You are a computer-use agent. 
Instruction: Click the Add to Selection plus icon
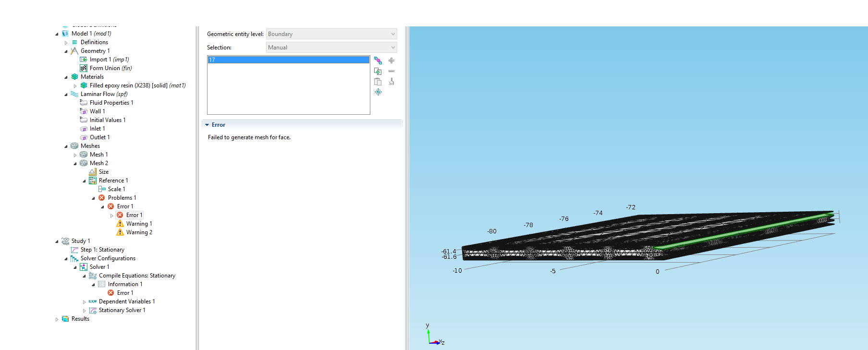point(391,60)
